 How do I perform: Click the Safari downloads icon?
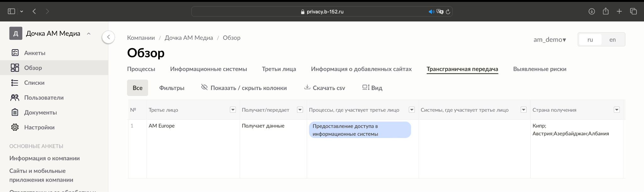coord(591,12)
